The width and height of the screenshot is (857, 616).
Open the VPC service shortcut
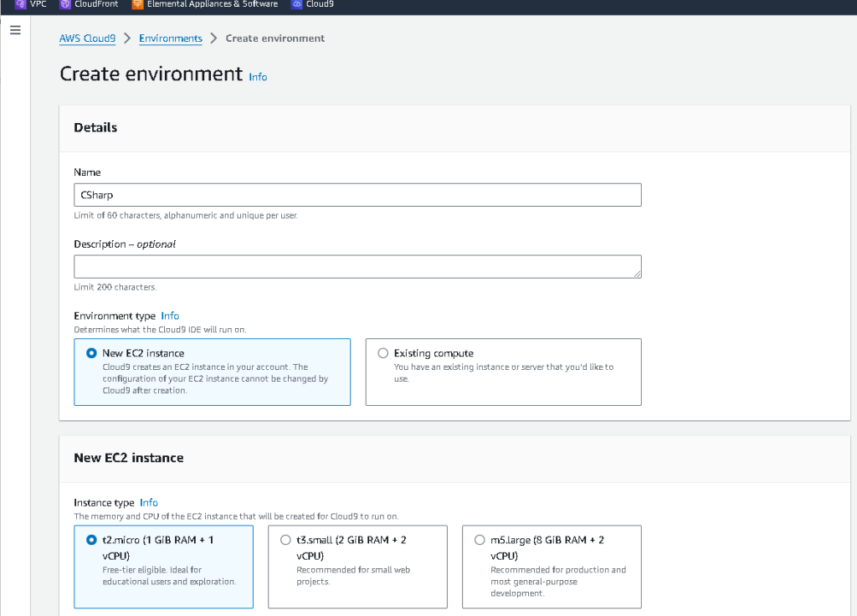click(31, 4)
